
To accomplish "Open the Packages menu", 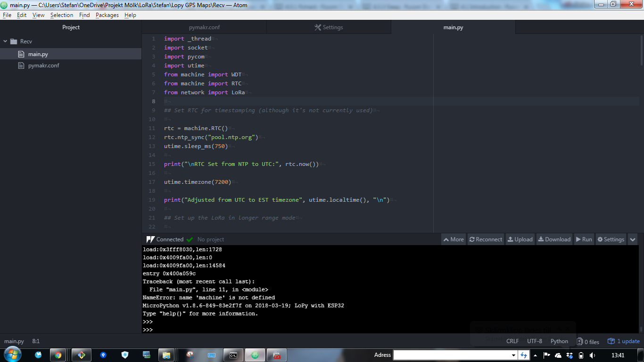I will click(x=107, y=15).
